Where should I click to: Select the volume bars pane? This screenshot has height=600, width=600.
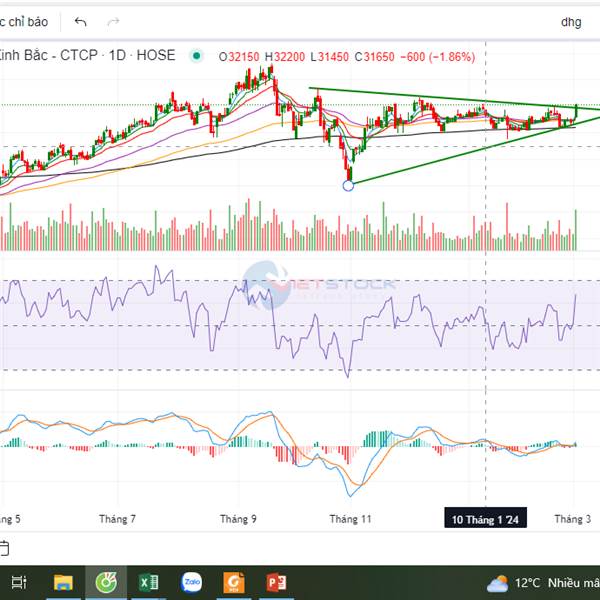tap(287, 226)
